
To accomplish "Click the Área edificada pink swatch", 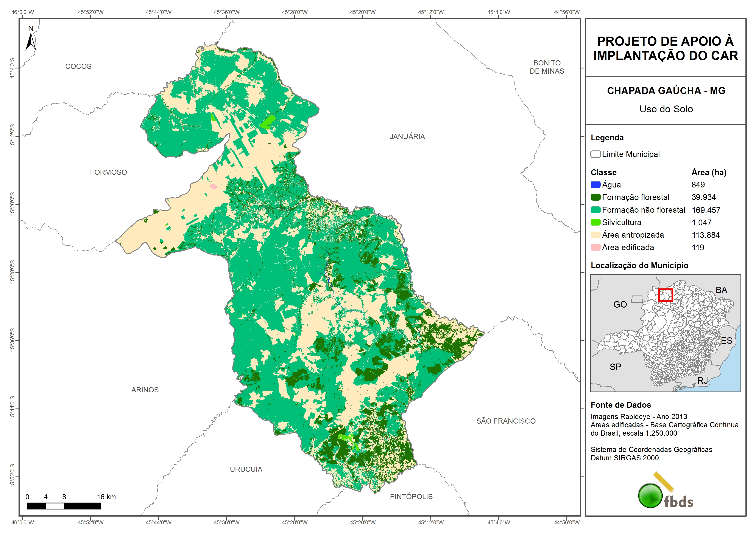I will 595,248.
